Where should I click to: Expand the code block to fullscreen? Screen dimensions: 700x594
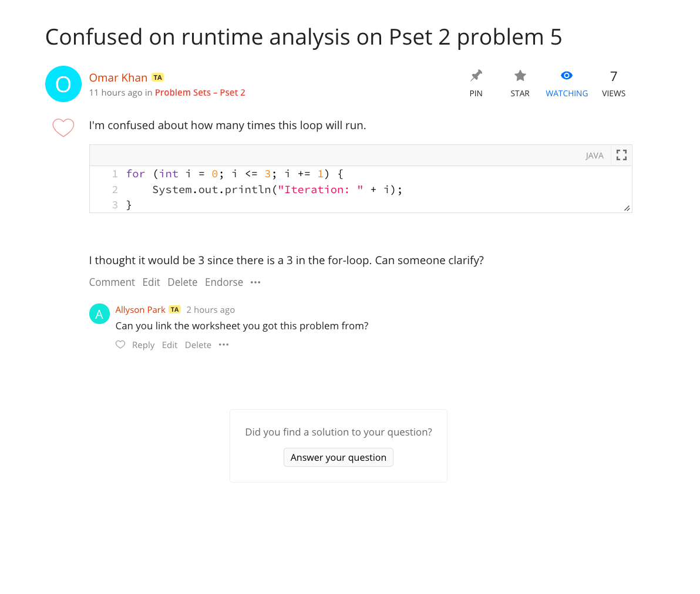(x=621, y=155)
